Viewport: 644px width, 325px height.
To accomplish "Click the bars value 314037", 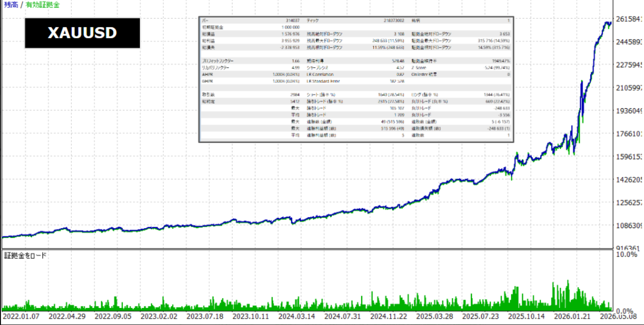I will (293, 20).
